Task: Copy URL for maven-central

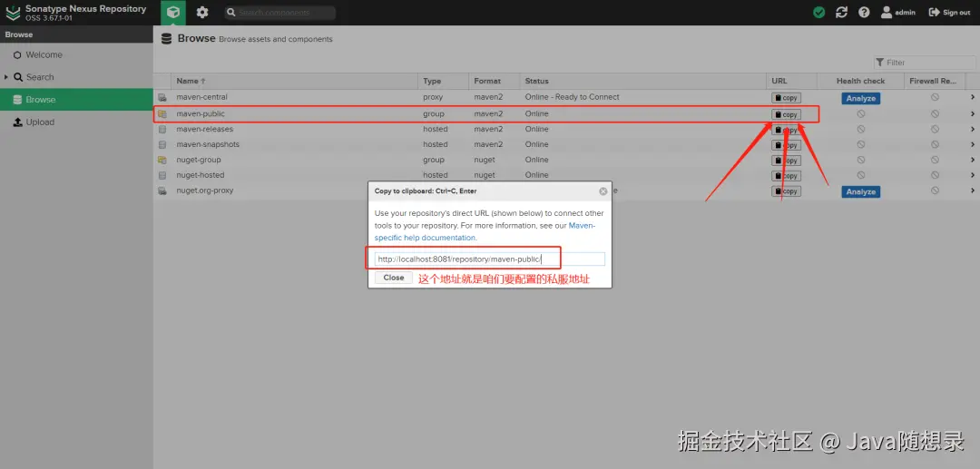Action: (786, 98)
